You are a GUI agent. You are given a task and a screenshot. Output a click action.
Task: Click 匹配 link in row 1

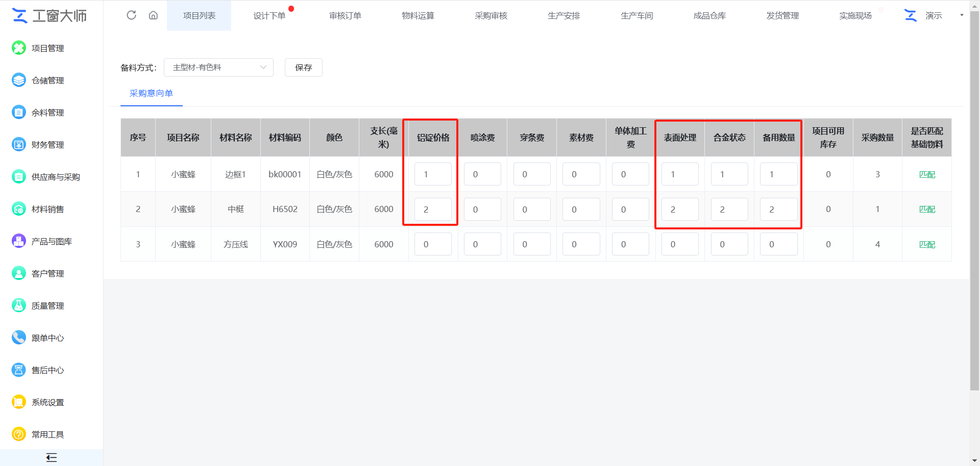pos(926,175)
